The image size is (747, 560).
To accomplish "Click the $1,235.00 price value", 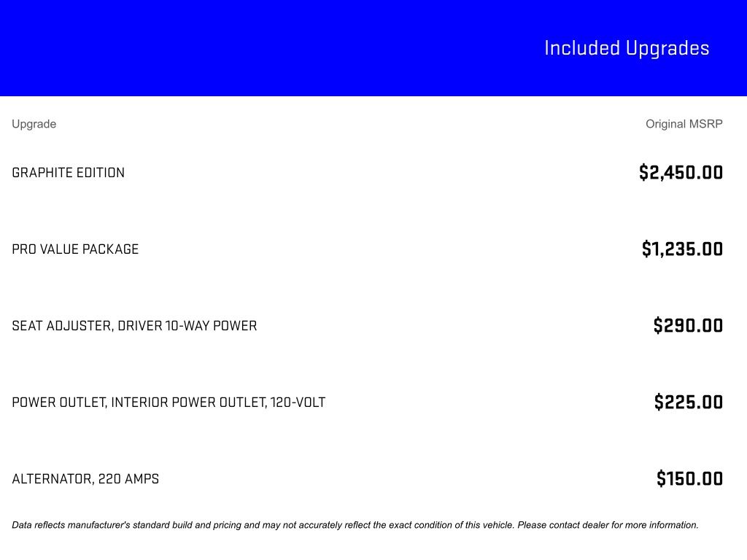I will (682, 249).
